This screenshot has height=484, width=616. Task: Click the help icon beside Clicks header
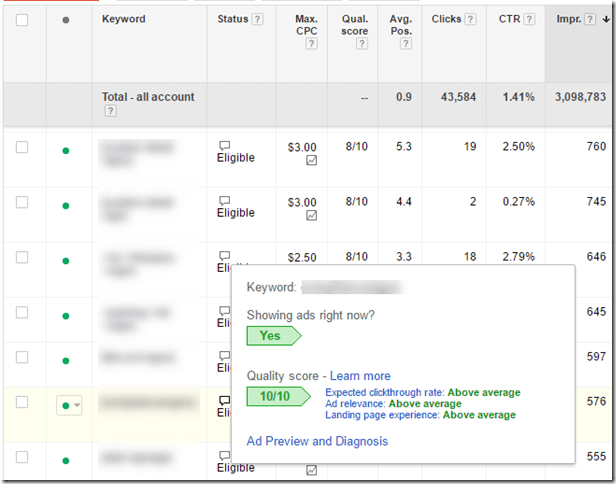pos(470,19)
